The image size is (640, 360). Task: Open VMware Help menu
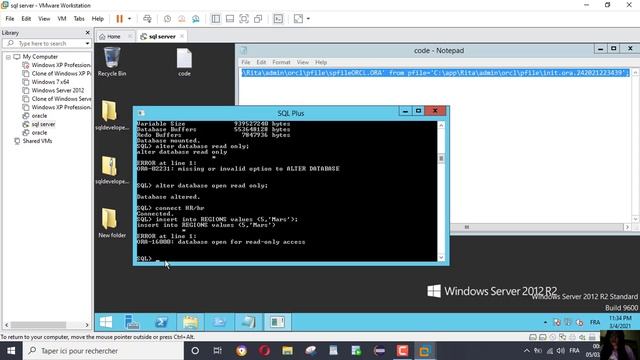pyautogui.click(x=98, y=19)
